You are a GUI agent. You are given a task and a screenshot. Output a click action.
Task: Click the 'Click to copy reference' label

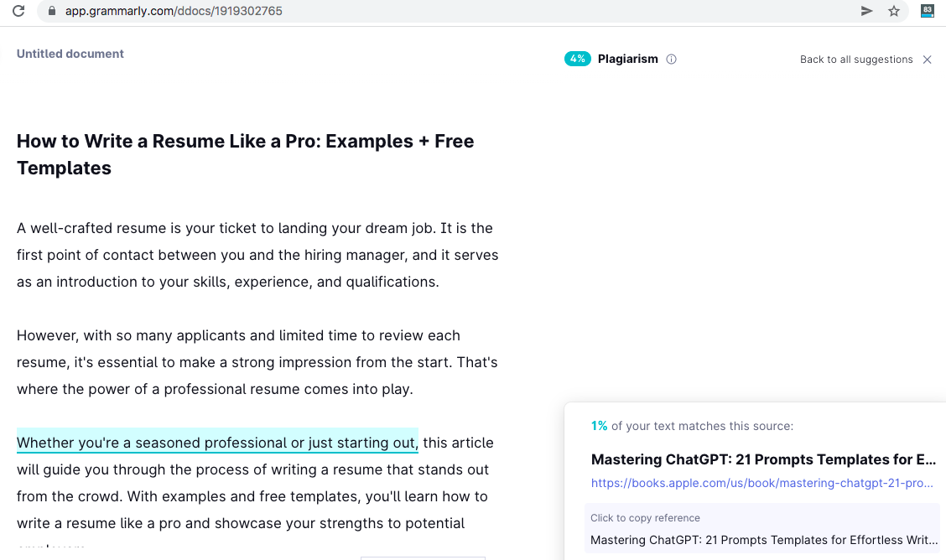tap(645, 518)
